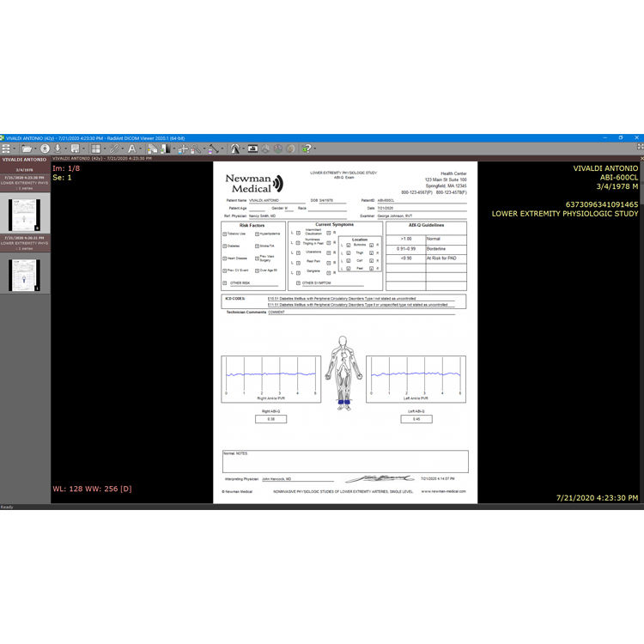
Task: Toggle the annotations 'A' toolbar icon
Action: point(131,149)
